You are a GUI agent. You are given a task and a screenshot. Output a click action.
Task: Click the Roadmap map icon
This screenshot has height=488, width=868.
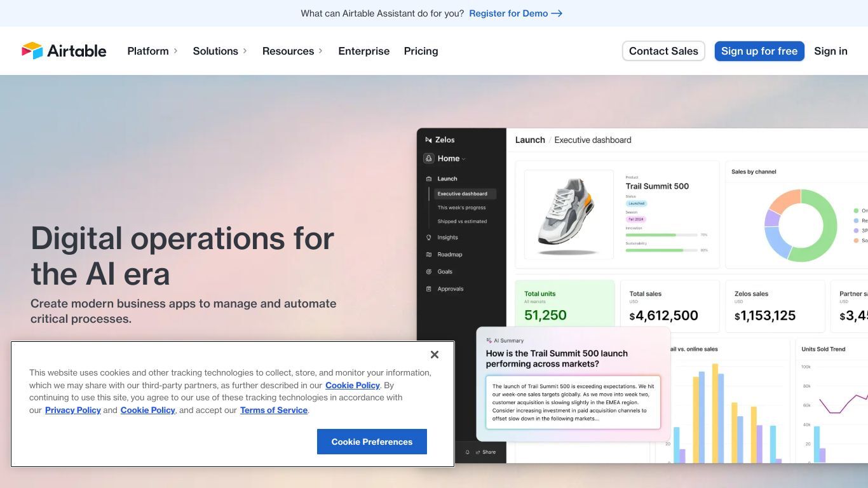(x=429, y=254)
